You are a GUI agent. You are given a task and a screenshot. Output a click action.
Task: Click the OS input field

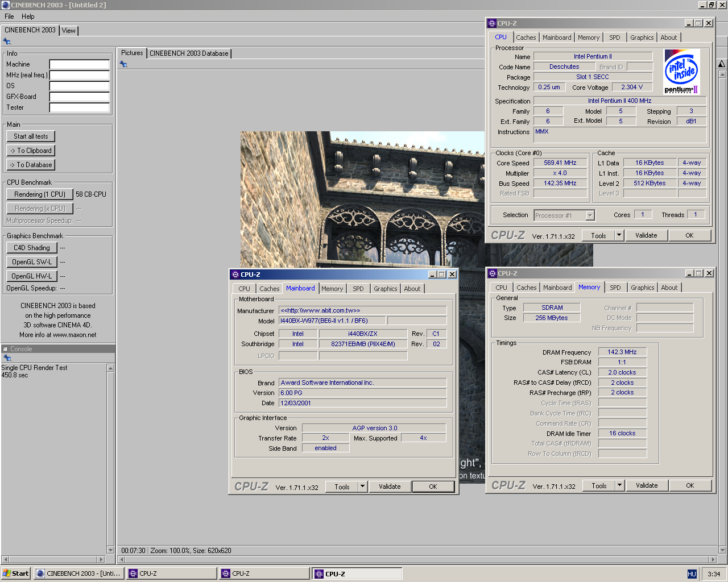(x=79, y=86)
